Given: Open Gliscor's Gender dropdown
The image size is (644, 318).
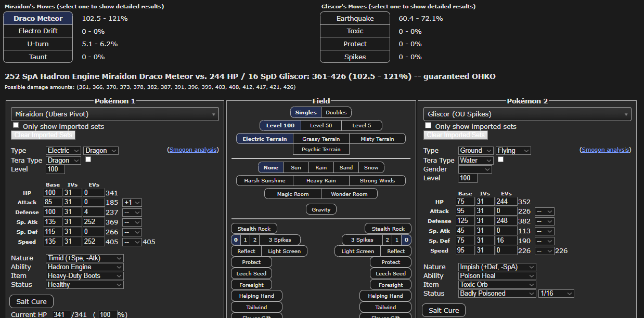Looking at the screenshot, I should (x=475, y=169).
